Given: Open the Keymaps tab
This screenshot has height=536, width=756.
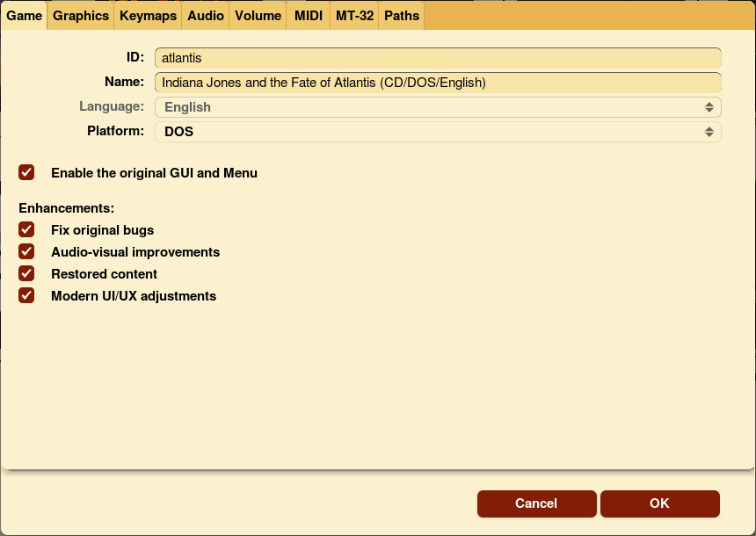Looking at the screenshot, I should (x=148, y=16).
